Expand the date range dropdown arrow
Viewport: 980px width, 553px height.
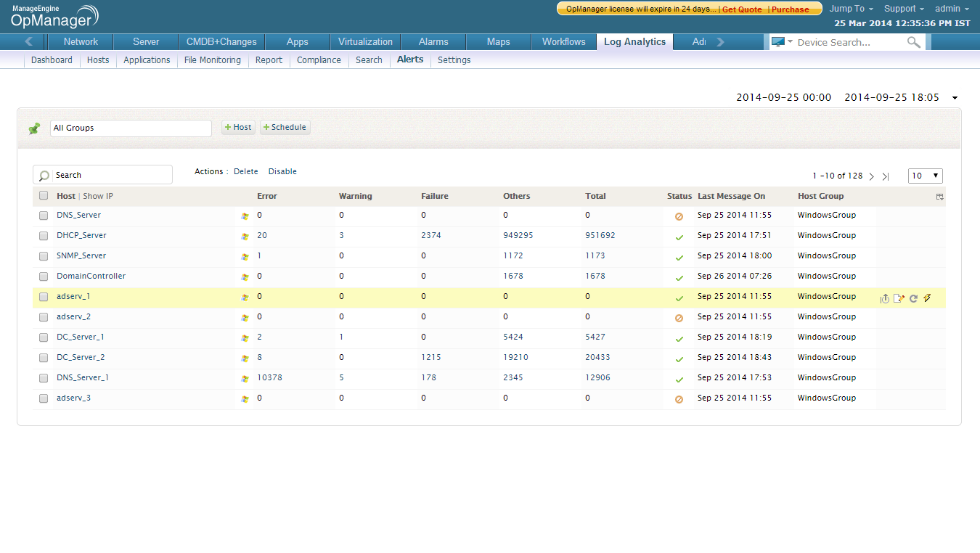[955, 98]
